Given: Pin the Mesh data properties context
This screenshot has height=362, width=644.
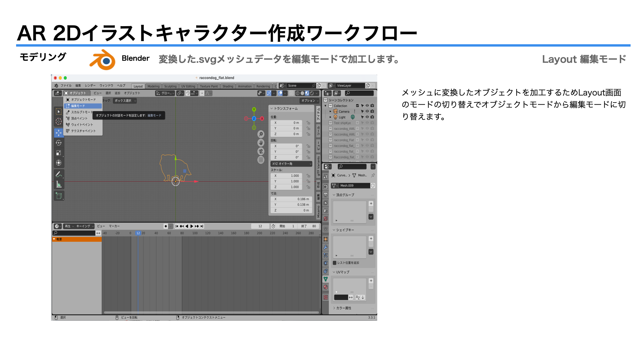Looking at the screenshot, I should click(x=373, y=175).
